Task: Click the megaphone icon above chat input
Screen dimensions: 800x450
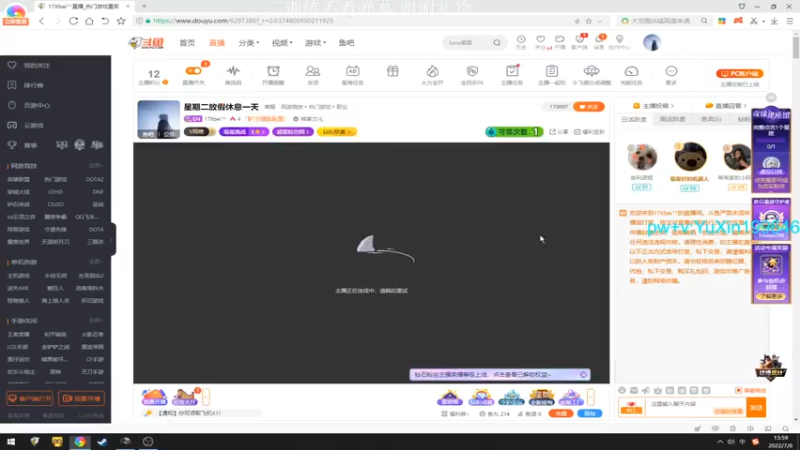Action: (x=646, y=390)
